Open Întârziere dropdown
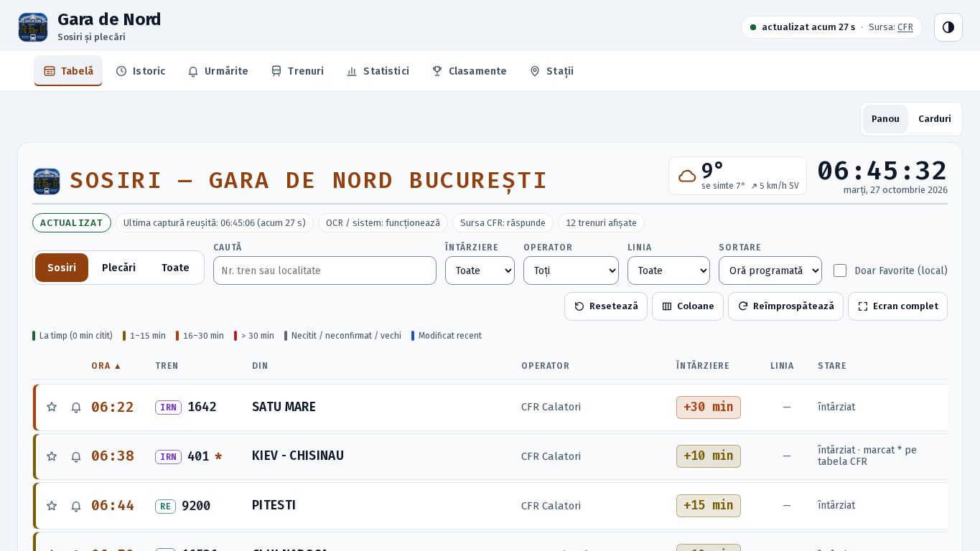Viewport: 980px width, 551px height. click(x=480, y=270)
